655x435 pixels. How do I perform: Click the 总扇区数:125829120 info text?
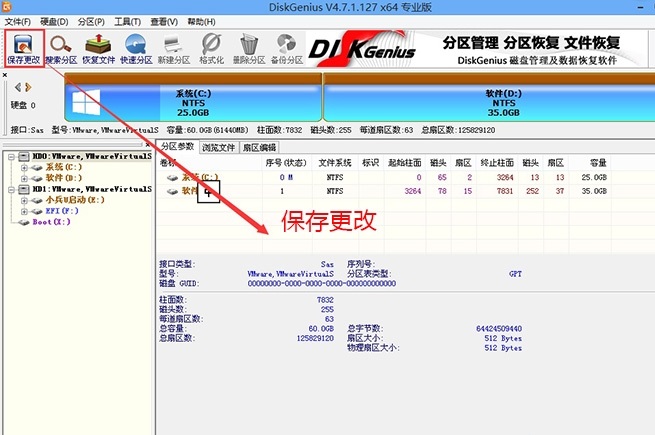[x=458, y=130]
